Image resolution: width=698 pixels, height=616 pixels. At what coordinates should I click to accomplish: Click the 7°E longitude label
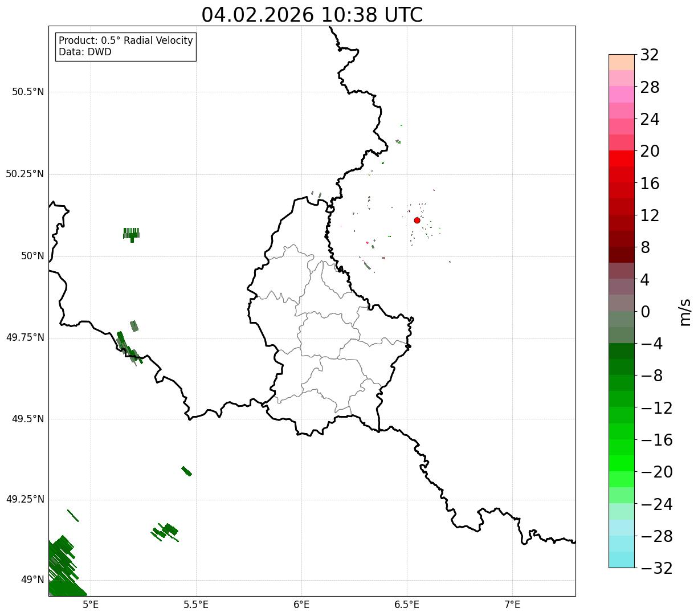[512, 605]
